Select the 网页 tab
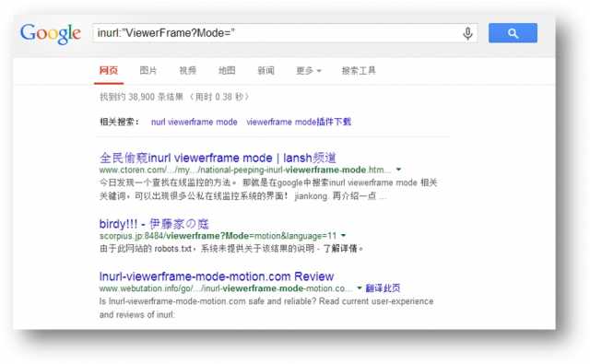The width and height of the screenshot is (590, 364). pyautogui.click(x=109, y=70)
